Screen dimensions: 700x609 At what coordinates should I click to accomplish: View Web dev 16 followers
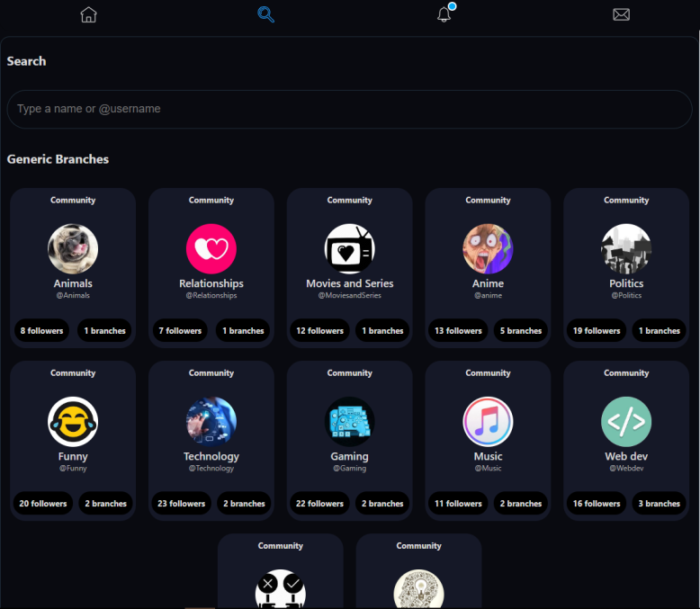(x=597, y=504)
